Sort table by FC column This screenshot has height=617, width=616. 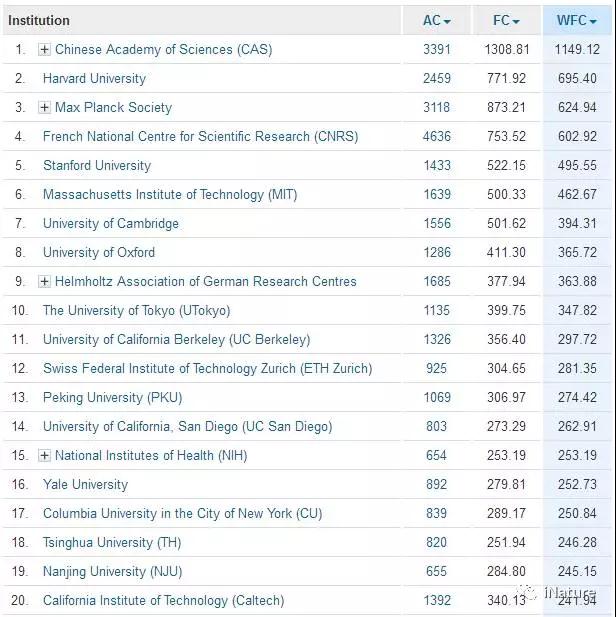[x=507, y=20]
